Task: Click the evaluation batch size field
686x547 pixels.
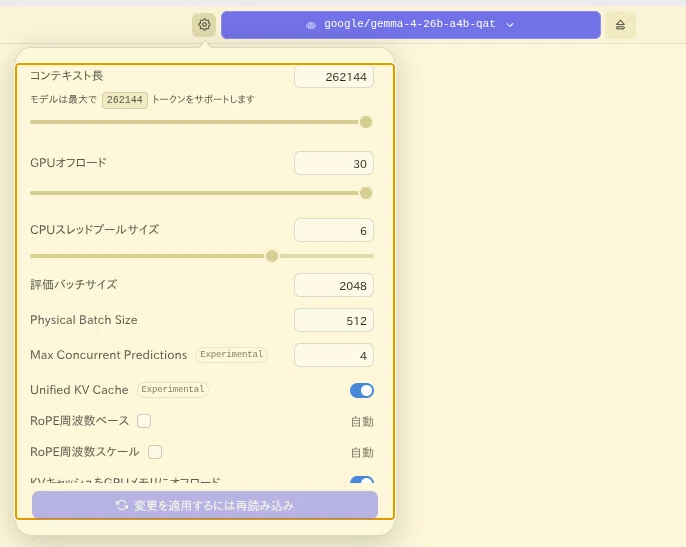Action: [334, 285]
